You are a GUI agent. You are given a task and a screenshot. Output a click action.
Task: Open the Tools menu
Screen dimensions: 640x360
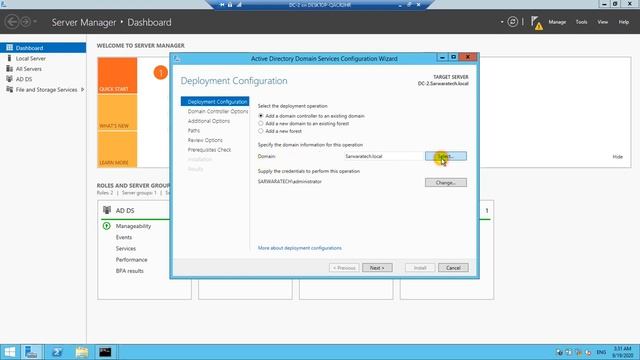coord(581,22)
